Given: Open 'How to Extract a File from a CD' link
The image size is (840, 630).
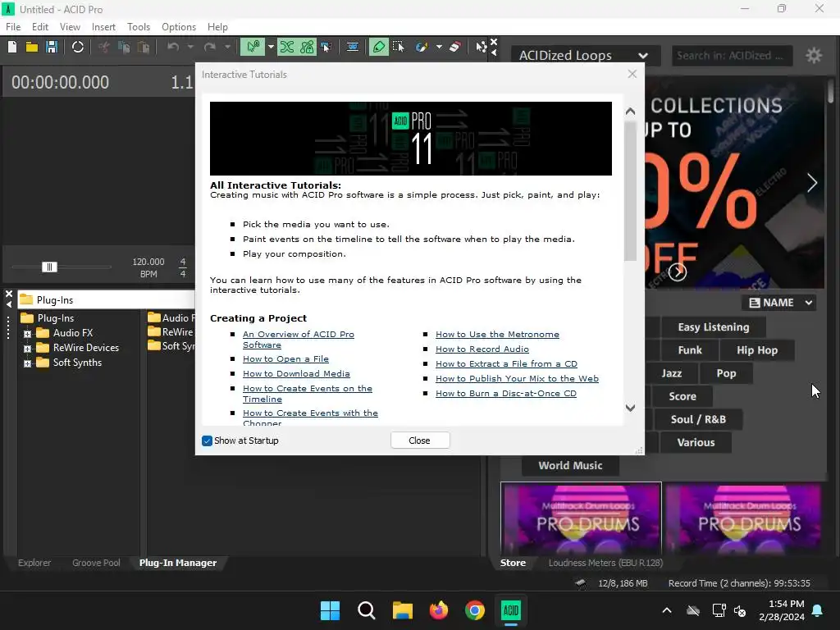Looking at the screenshot, I should [506, 363].
